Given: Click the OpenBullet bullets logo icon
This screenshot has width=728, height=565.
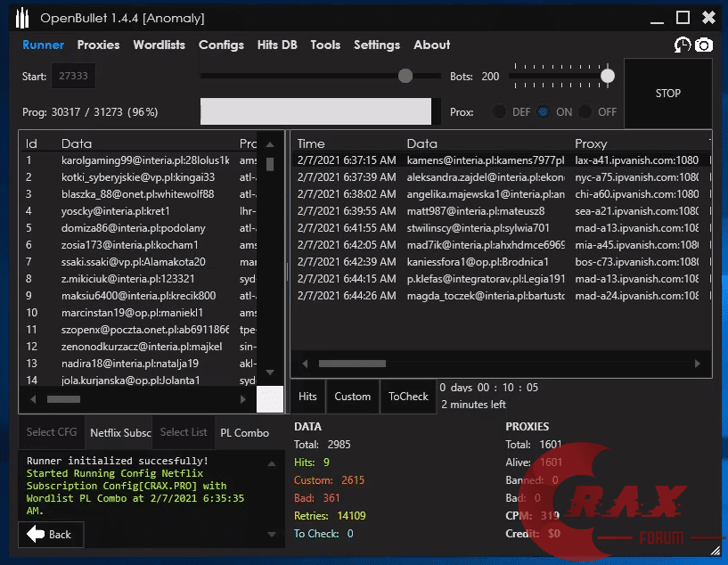Looking at the screenshot, I should (21, 18).
